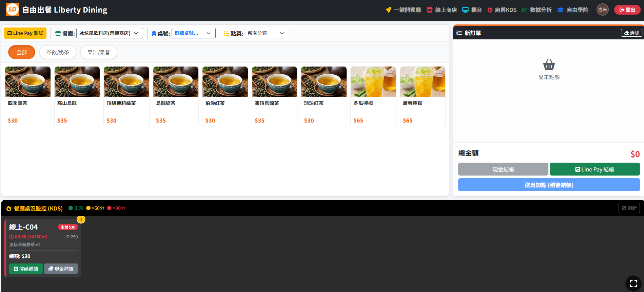Viewport: 644px width, 292px height.
Task: Add 烏龍綠茶 product thumbnail
Action: tap(176, 82)
